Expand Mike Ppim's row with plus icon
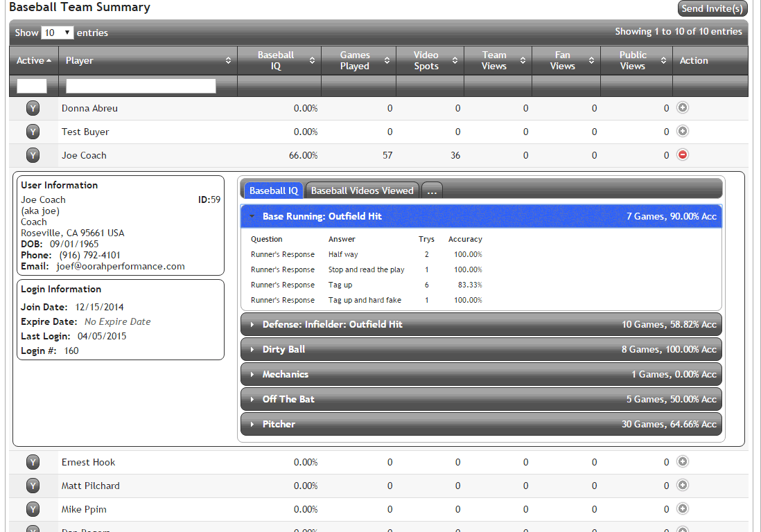The image size is (761, 532). [682, 508]
